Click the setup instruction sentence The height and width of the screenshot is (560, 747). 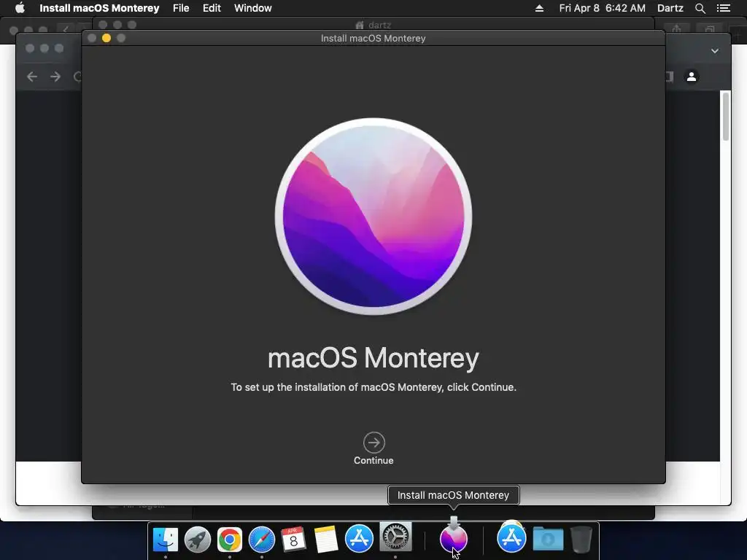pyautogui.click(x=373, y=387)
